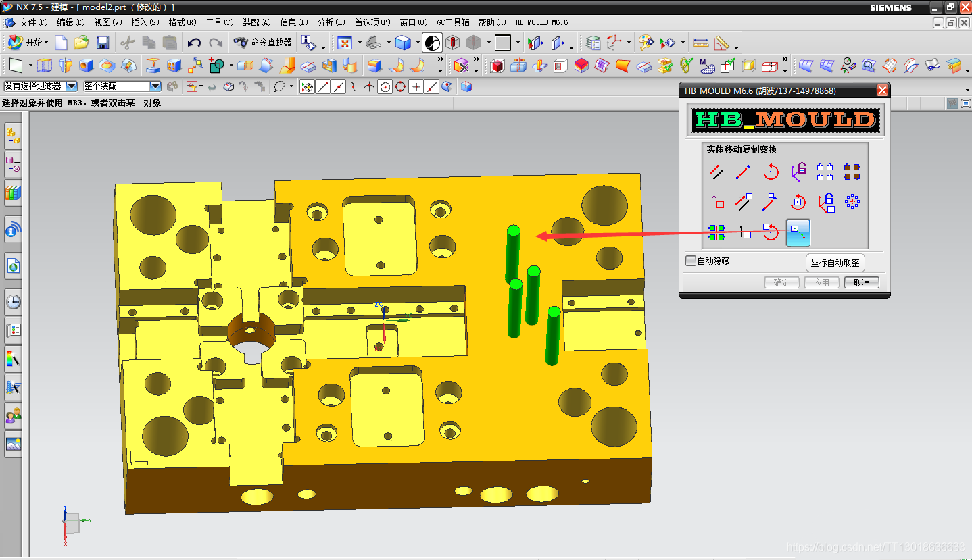Open a file with the folder icon
Image resolution: width=972 pixels, height=560 pixels.
[x=82, y=43]
